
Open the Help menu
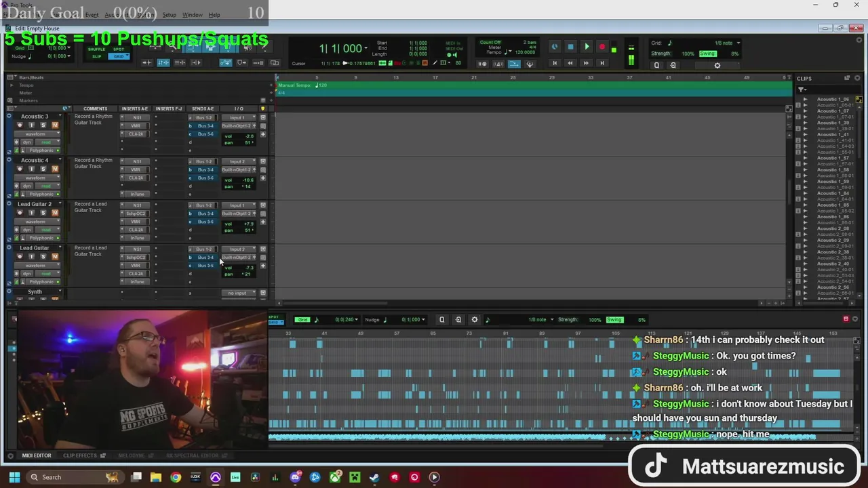214,15
